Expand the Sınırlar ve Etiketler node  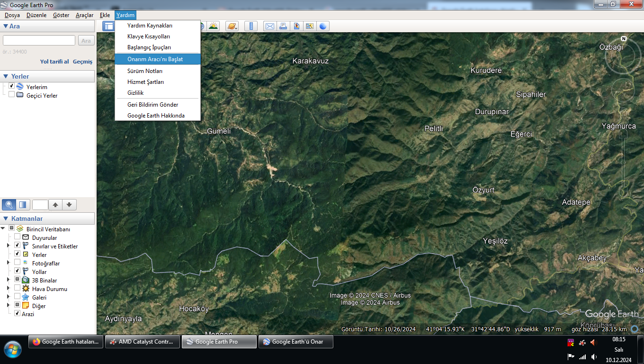8,246
